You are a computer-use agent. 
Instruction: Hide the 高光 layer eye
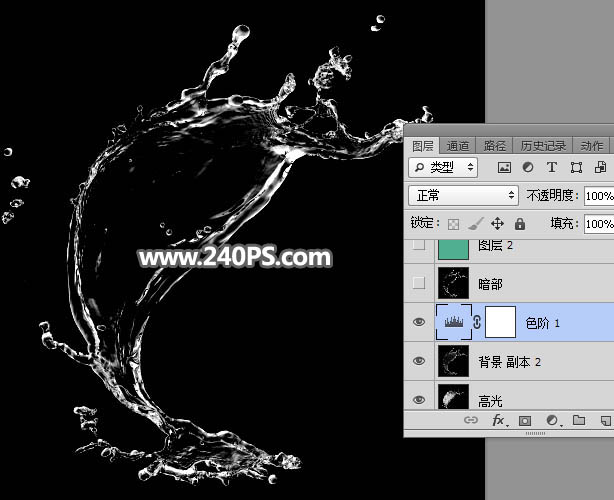coord(419,399)
